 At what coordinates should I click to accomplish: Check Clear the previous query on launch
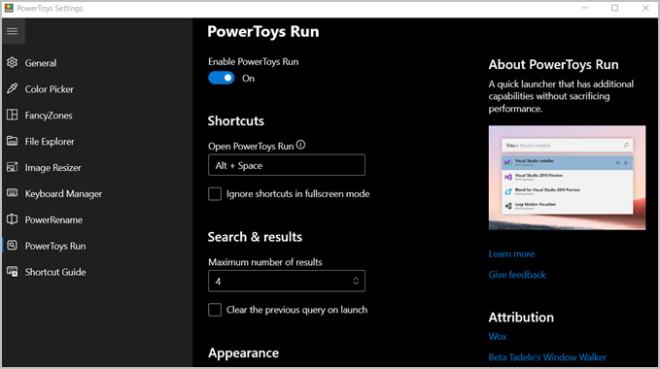coord(215,310)
